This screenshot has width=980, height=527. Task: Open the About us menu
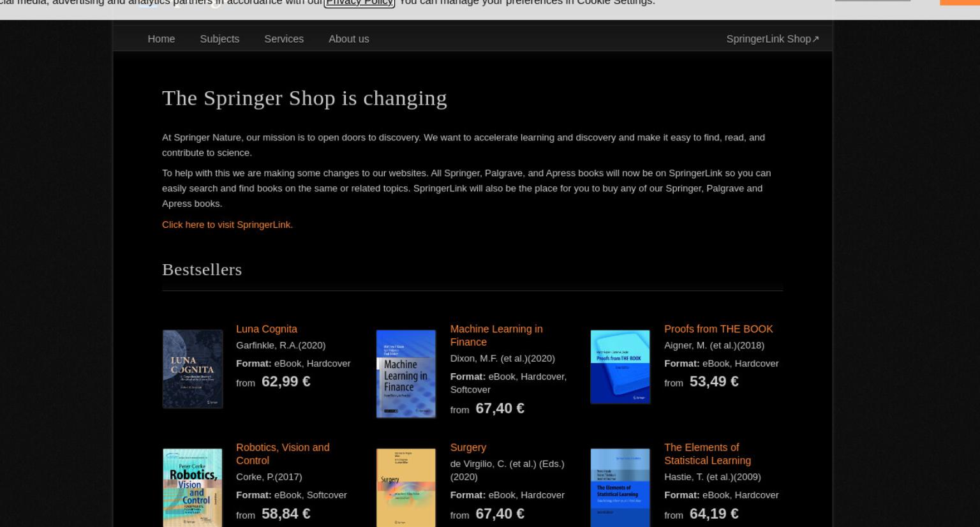coord(348,39)
